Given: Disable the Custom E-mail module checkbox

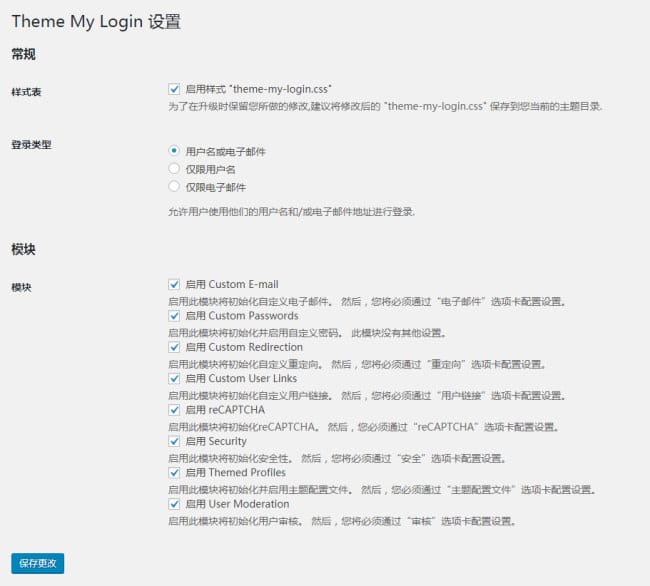Looking at the screenshot, I should [174, 284].
